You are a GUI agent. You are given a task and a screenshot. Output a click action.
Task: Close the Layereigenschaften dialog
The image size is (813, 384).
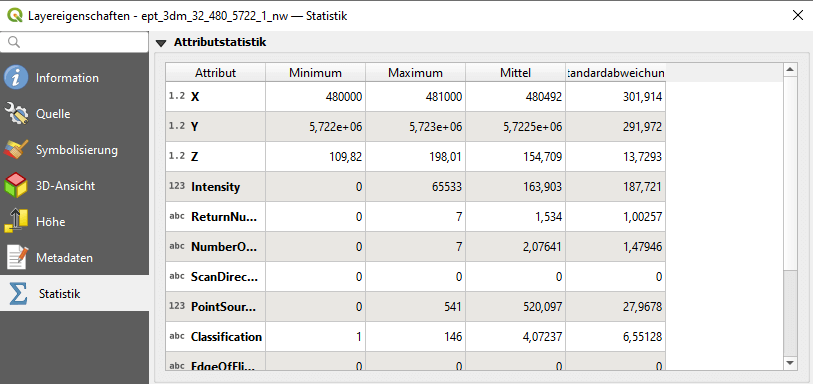tap(798, 15)
